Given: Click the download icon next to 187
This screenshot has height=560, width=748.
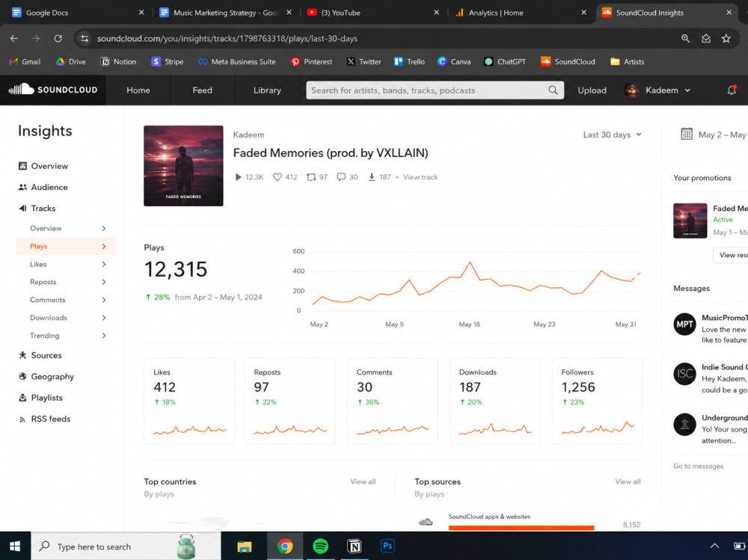Looking at the screenshot, I should [372, 177].
